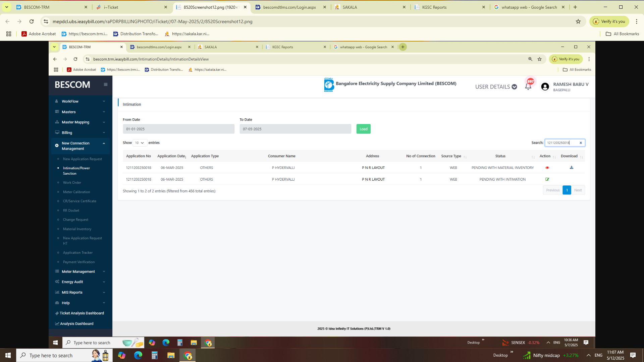Toggle the BESCOM sidebar hamburger menu icon
644x362 pixels.
106,84
